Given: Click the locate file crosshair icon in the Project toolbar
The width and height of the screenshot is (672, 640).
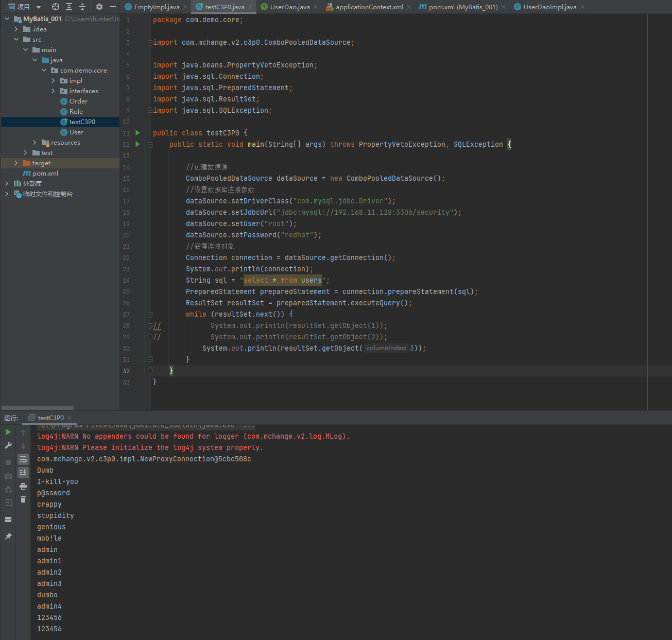Looking at the screenshot, I should [56, 7].
